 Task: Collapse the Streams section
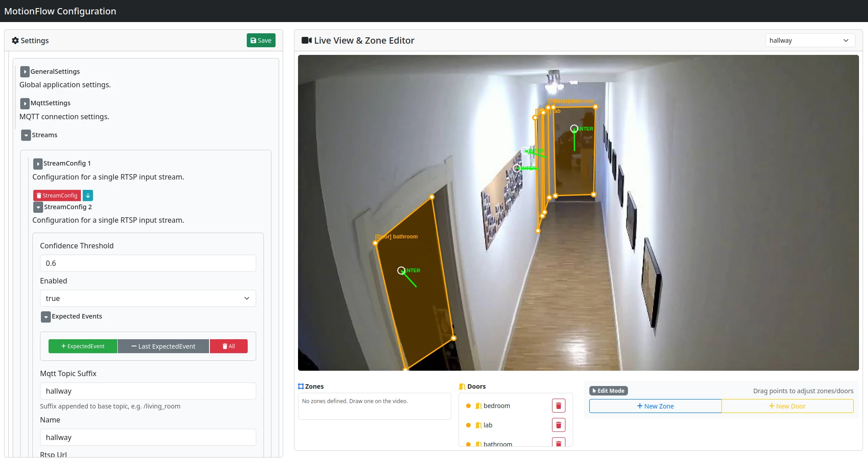point(26,135)
